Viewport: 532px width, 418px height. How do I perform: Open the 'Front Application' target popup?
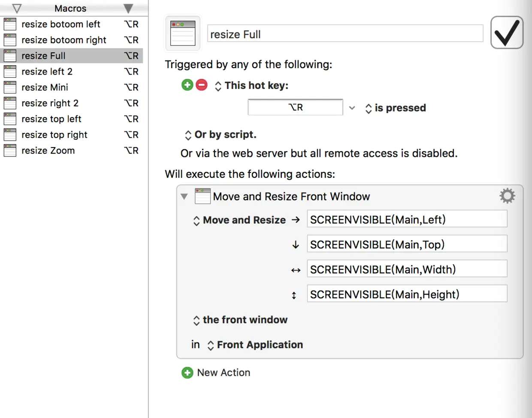[x=255, y=345]
